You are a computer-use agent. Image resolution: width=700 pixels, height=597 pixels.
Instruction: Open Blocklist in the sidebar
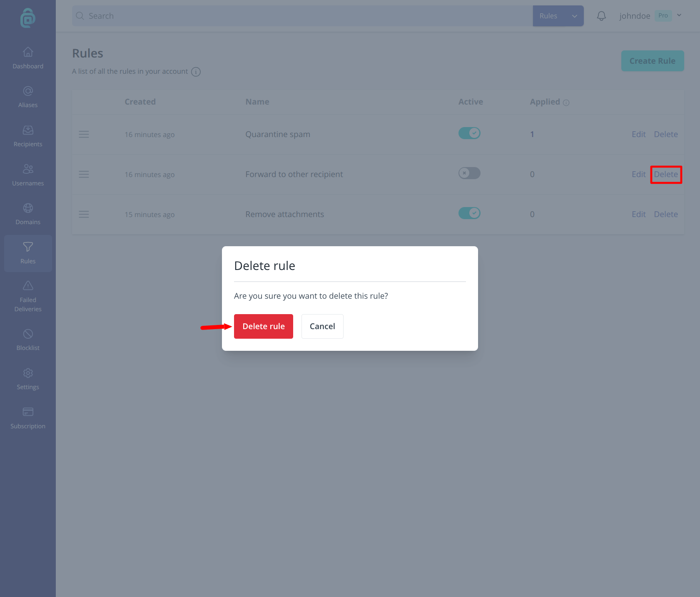tap(28, 340)
